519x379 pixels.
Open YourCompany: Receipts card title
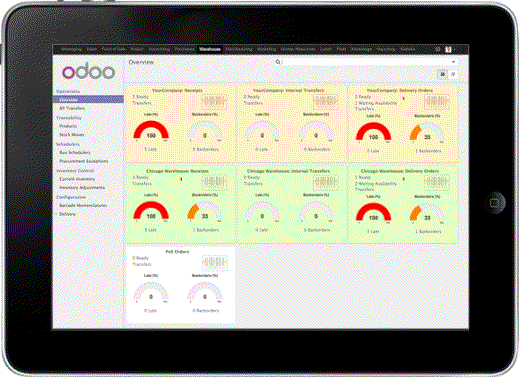pyautogui.click(x=177, y=90)
